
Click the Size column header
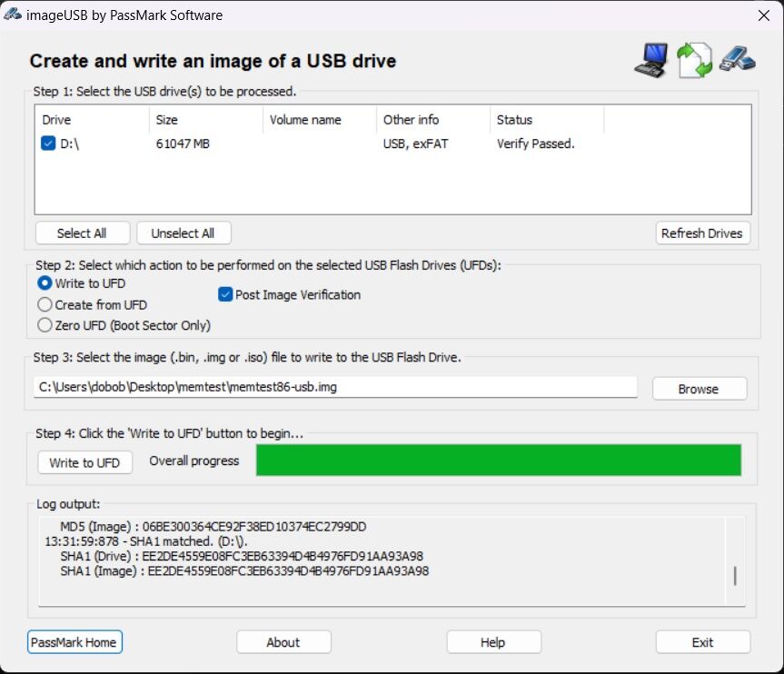click(x=206, y=120)
